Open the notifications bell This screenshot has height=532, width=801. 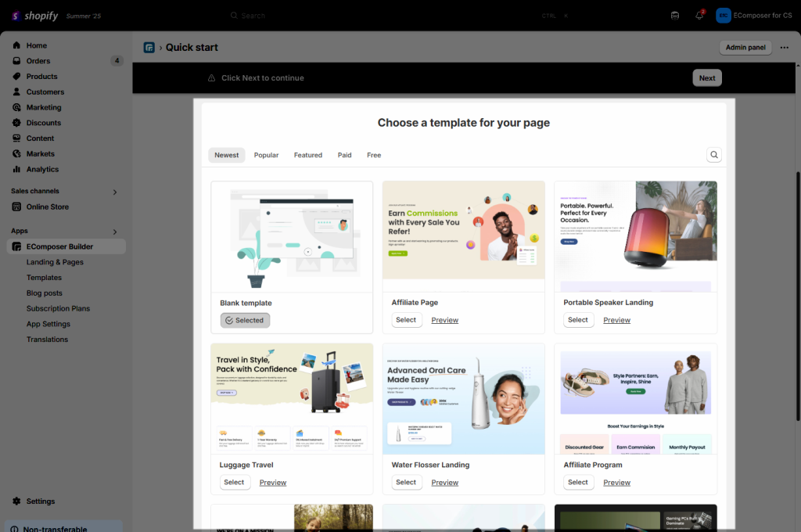coord(699,16)
